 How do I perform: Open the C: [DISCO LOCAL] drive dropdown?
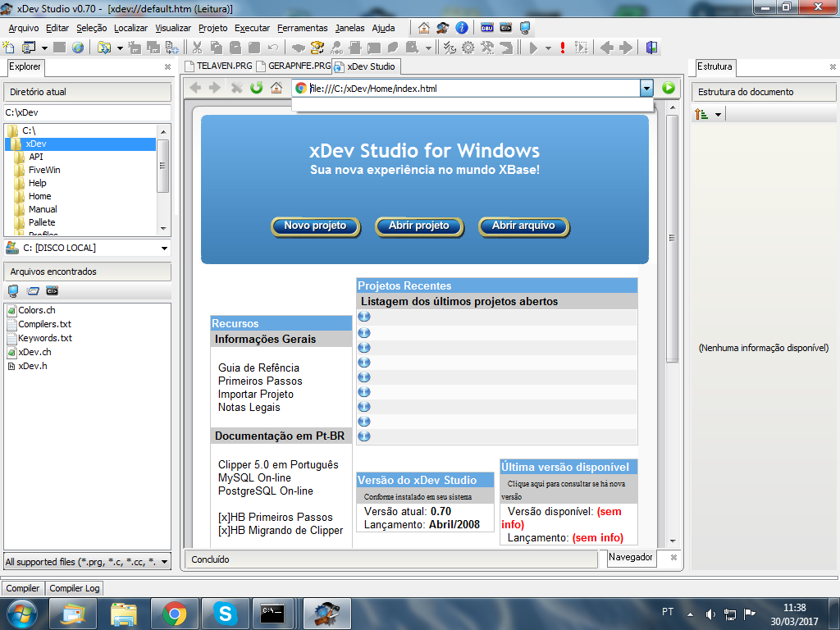click(x=164, y=249)
